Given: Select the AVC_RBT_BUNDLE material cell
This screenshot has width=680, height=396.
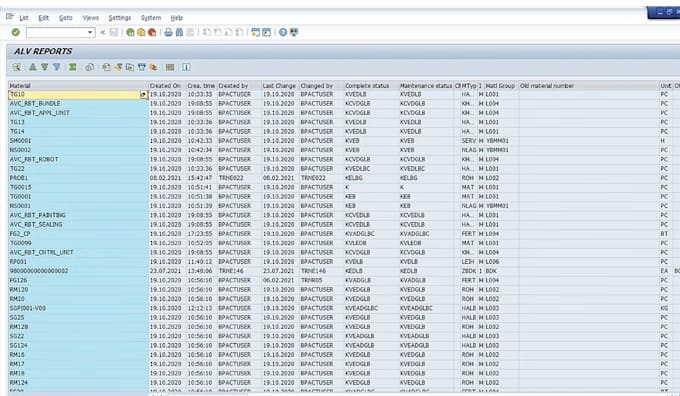Looking at the screenshot, I should pos(78,104).
